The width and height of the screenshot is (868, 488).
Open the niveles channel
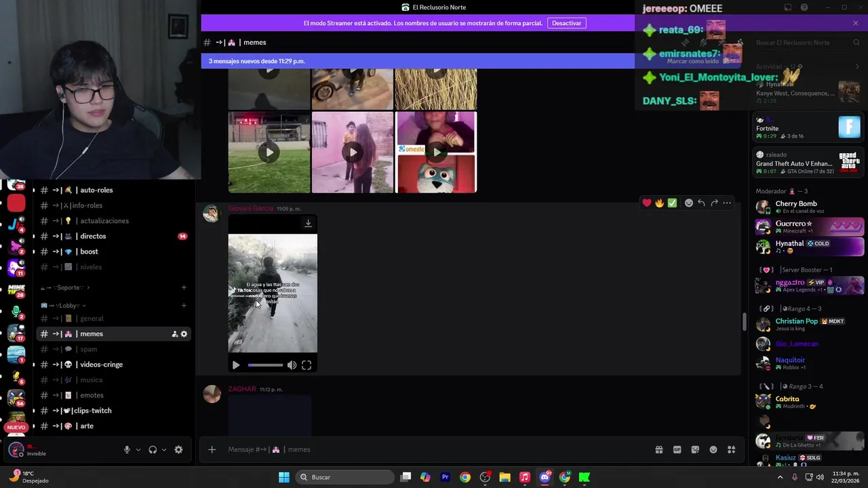point(113,267)
